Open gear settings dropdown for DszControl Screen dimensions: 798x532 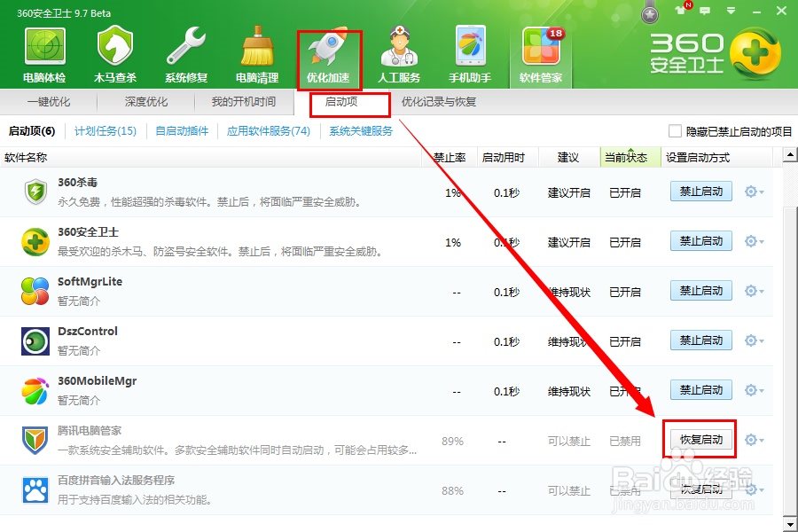tap(754, 340)
